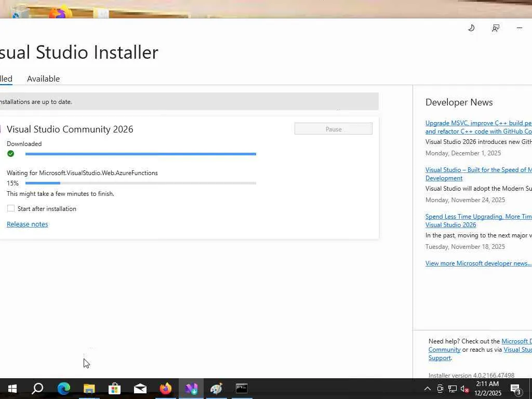Screen dimensions: 532x399
Task: Open the Release notes link
Action: (x=27, y=224)
